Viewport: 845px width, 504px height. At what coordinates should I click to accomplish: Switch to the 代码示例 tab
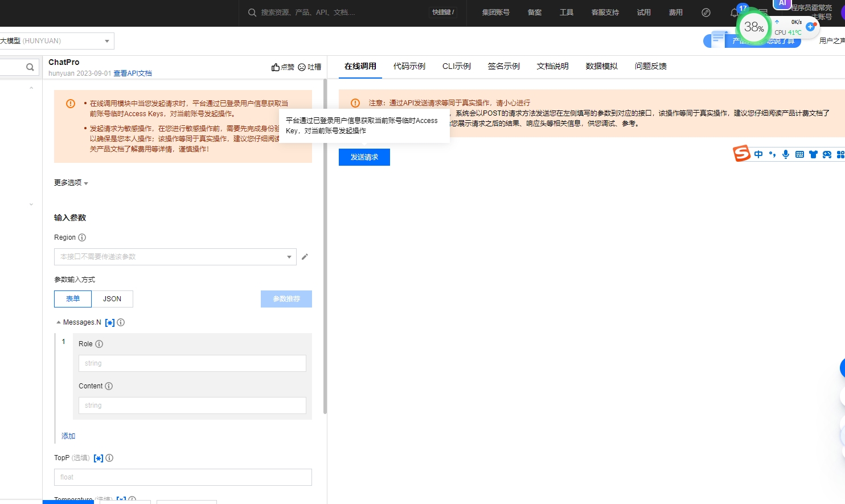tap(409, 67)
